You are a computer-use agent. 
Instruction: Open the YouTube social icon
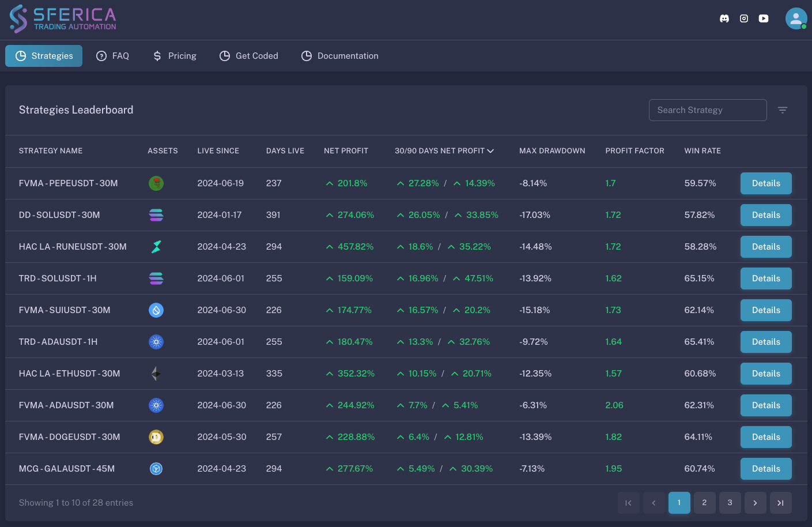coord(764,18)
